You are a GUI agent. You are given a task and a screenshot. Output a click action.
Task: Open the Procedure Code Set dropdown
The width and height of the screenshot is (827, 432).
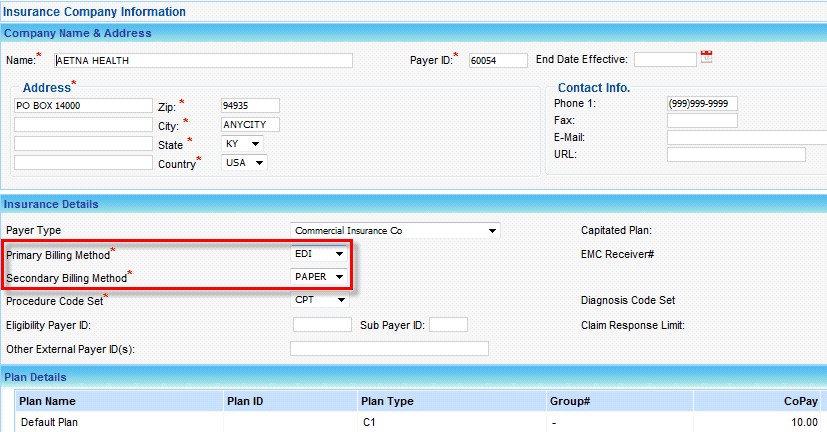point(320,299)
